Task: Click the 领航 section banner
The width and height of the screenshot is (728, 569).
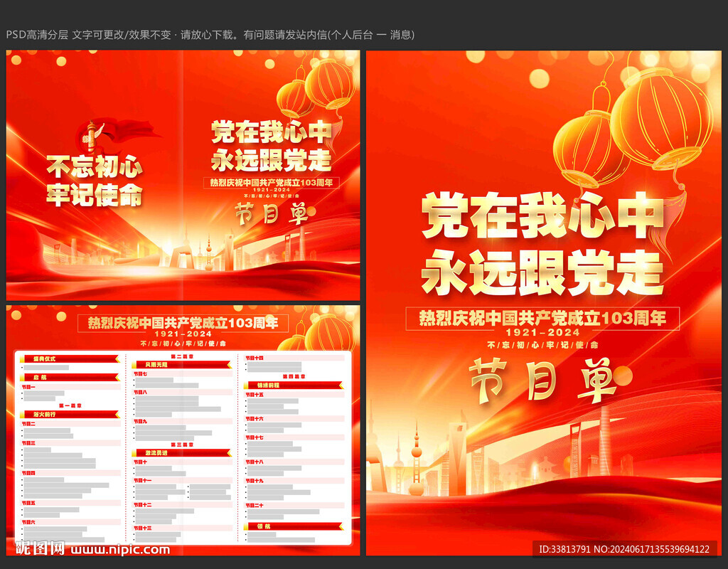Action: click(294, 526)
